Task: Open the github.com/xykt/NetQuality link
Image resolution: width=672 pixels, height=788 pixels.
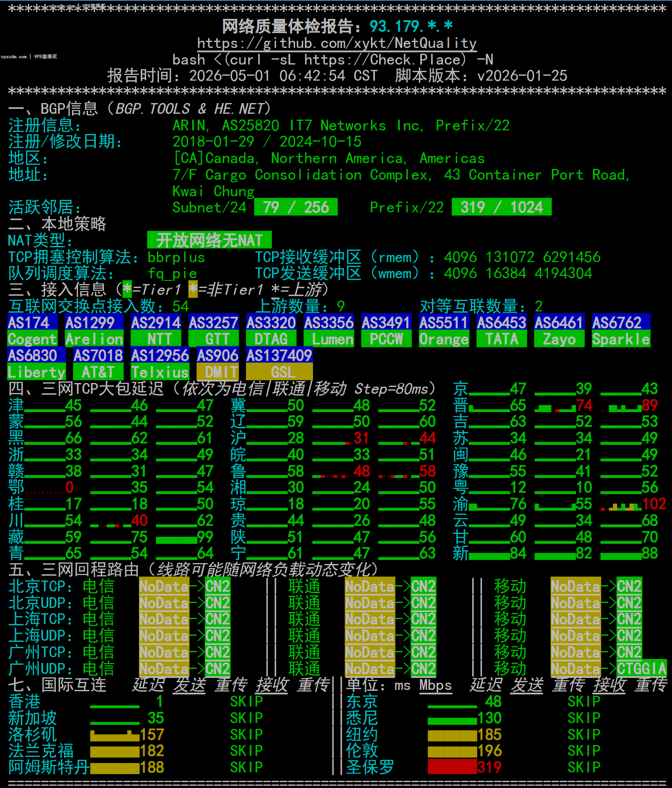Action: click(x=336, y=43)
